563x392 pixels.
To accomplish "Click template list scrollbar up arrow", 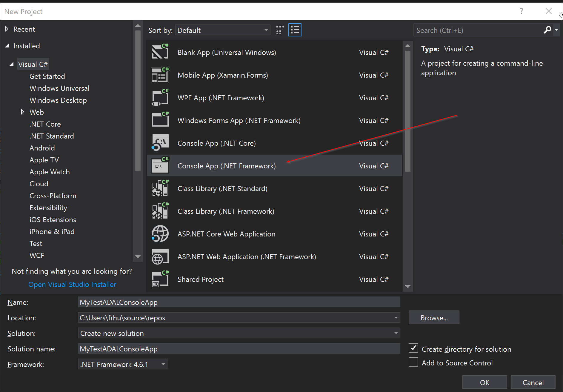I will (x=407, y=46).
